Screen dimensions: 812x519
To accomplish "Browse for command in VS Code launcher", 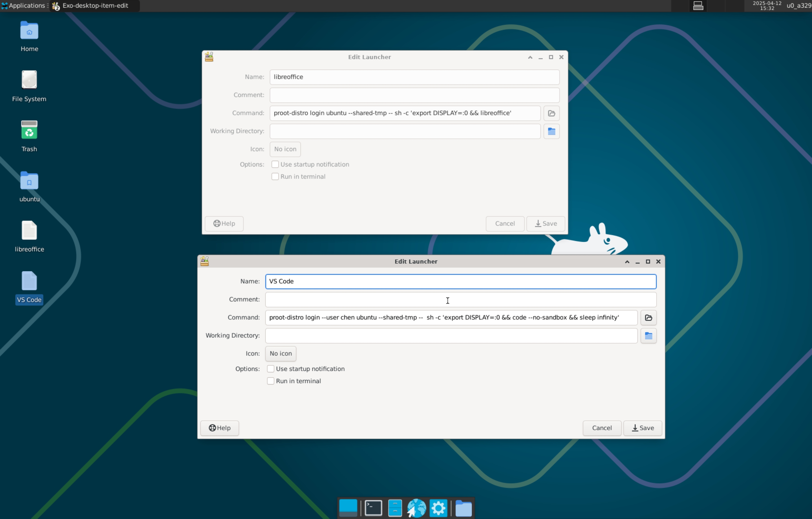I will coord(648,318).
